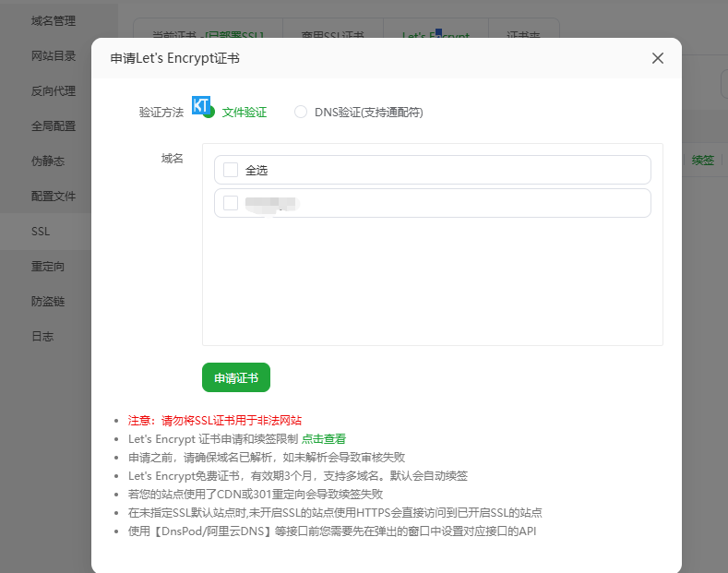Viewport: 728px width, 573px height.
Task: Click the DnsPod/阿里云DNS API note
Action: click(332, 531)
